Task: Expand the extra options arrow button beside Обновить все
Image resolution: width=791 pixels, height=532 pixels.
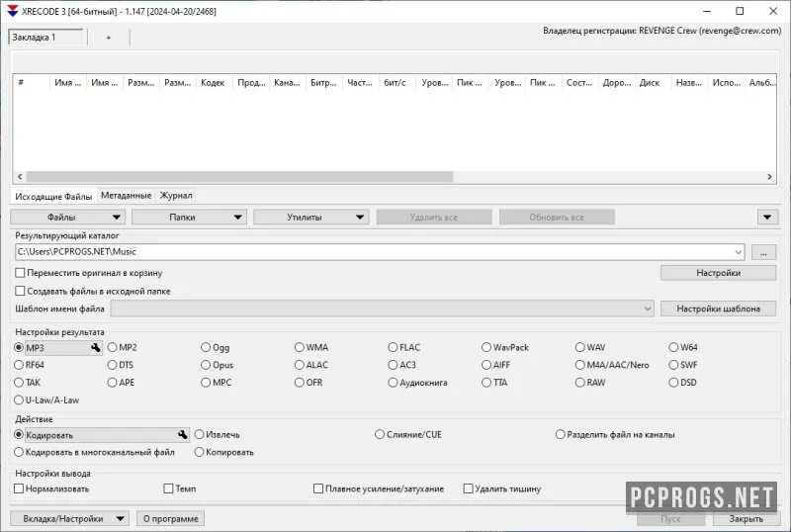Action: [x=767, y=217]
